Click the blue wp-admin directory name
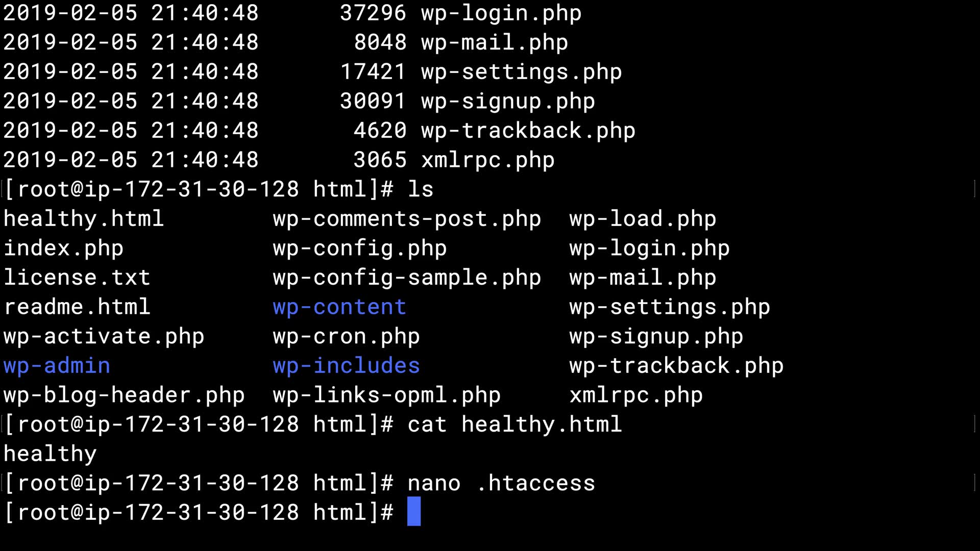Screen dimensions: 980x551 click(x=57, y=366)
